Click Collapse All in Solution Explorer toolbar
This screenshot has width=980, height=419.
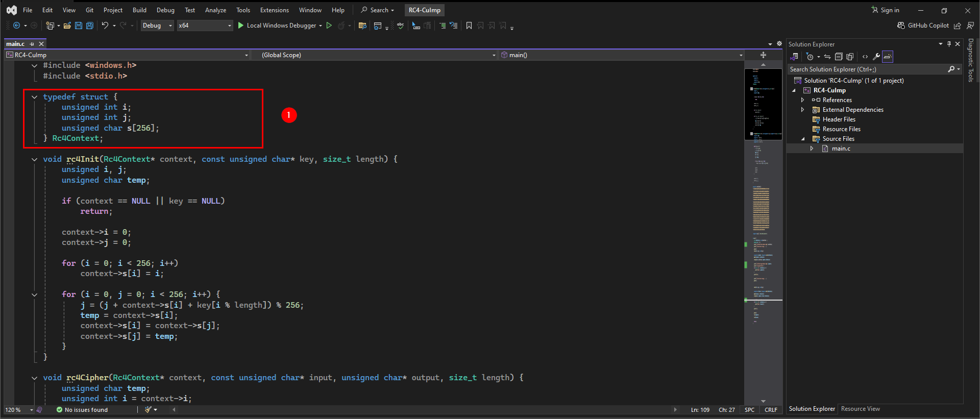pyautogui.click(x=839, y=57)
